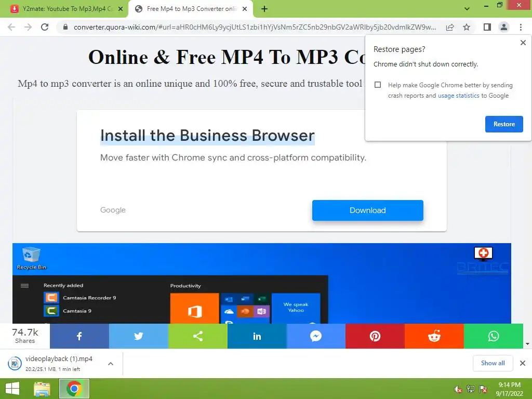Close the downloads bar
The image size is (532, 399).
[x=523, y=363]
